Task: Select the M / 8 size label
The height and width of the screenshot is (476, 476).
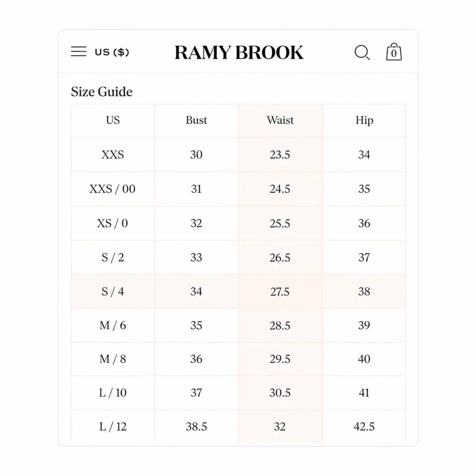Action: 113,359
